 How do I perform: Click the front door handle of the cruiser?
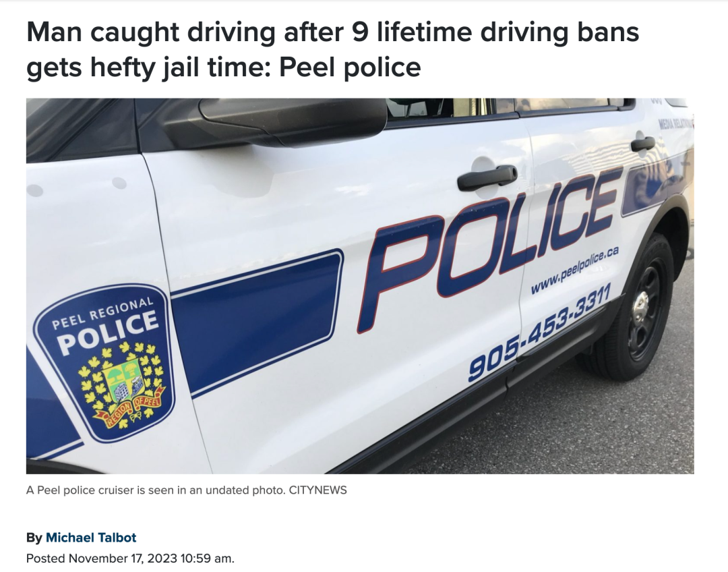(487, 177)
